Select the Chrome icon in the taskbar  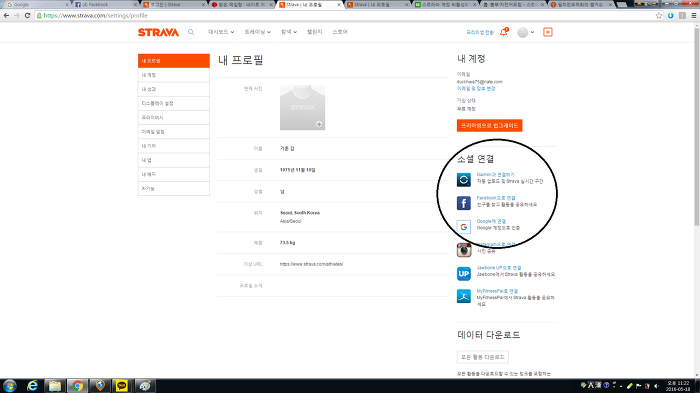tap(77, 385)
